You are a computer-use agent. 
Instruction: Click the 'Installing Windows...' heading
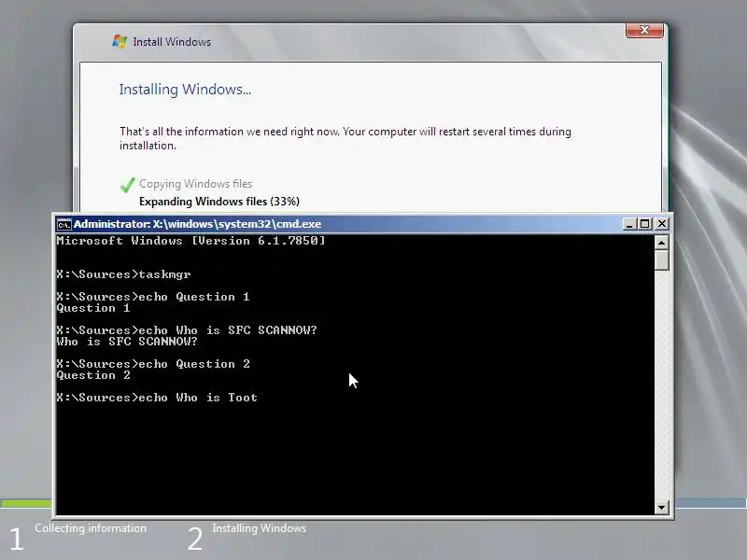[x=185, y=90]
